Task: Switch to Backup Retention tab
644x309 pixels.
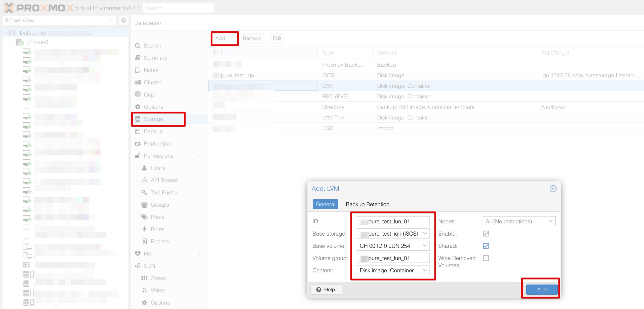Action: 367,204
